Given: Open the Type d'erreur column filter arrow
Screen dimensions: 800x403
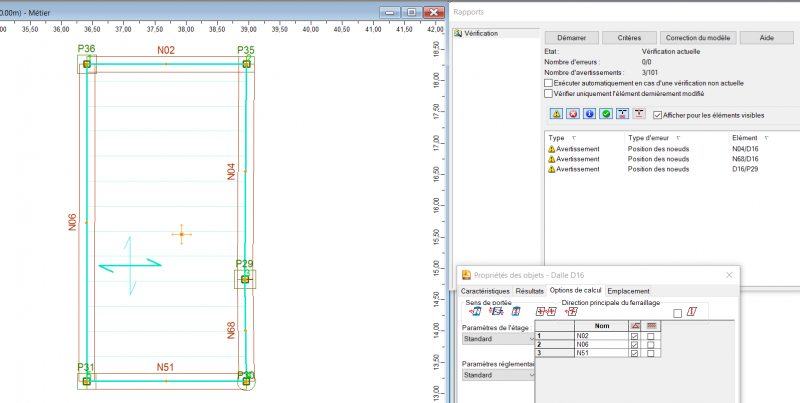Looking at the screenshot, I should point(678,138).
